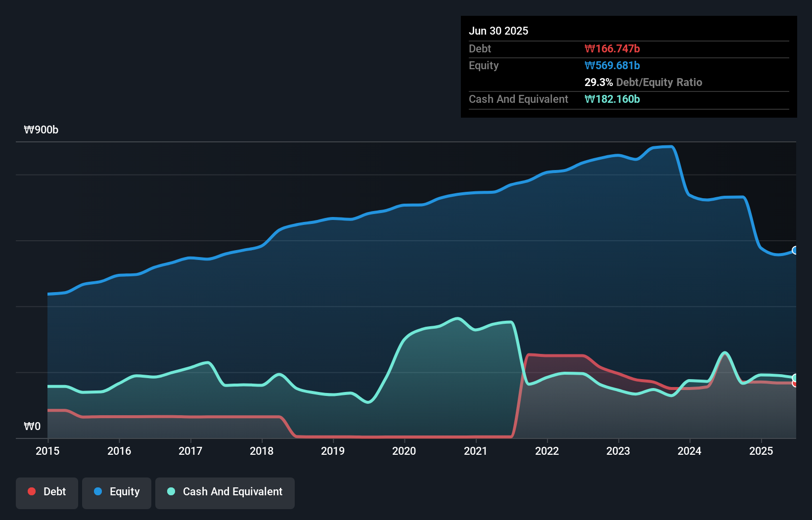Click the red Debt legend dot icon
This screenshot has width=812, height=520.
(31, 491)
